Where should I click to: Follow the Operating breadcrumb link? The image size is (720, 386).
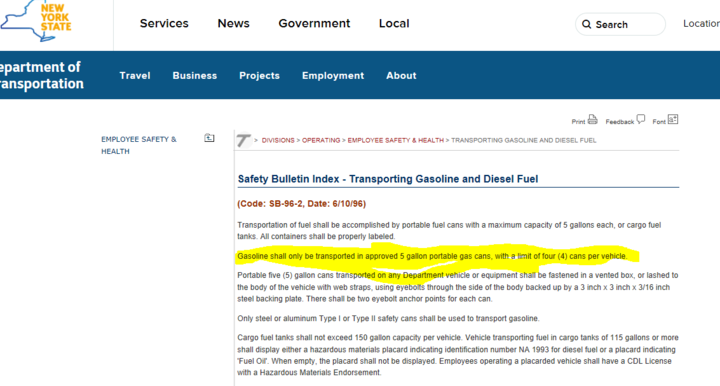tap(321, 140)
